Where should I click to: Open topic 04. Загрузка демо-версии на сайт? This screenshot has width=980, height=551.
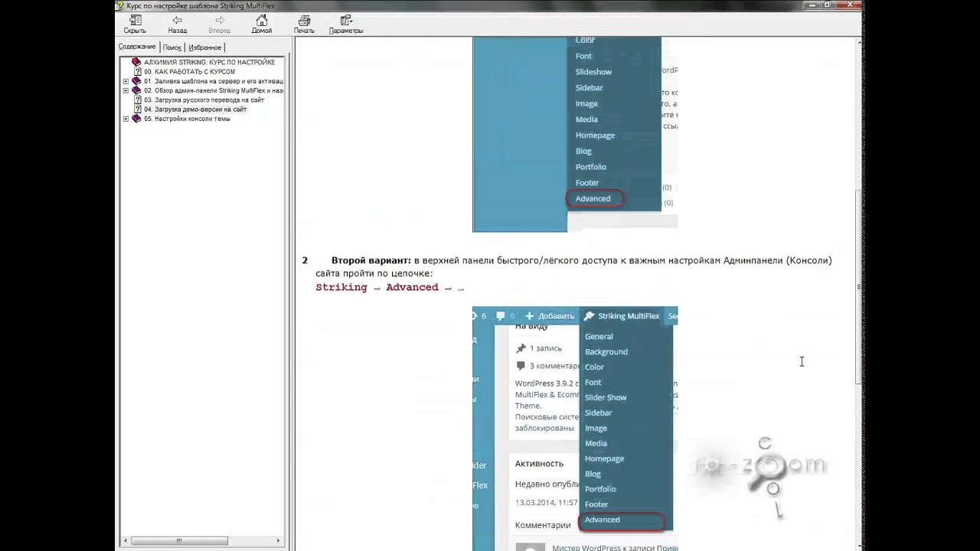click(194, 109)
